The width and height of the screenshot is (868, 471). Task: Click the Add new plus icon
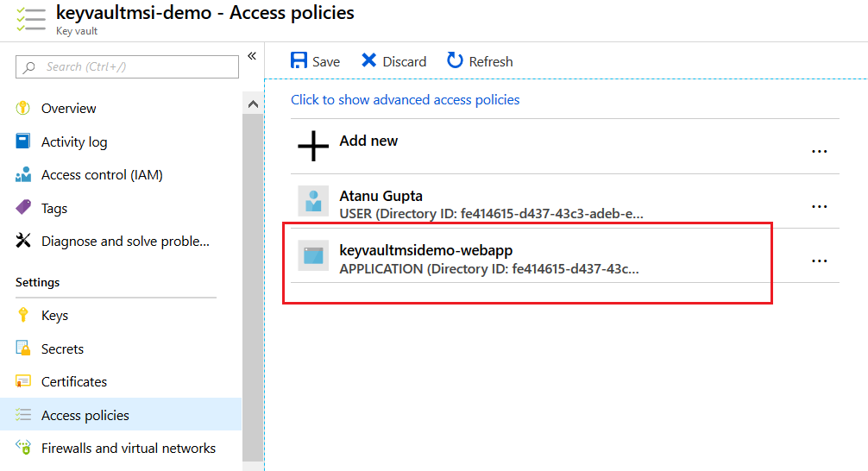(x=313, y=146)
